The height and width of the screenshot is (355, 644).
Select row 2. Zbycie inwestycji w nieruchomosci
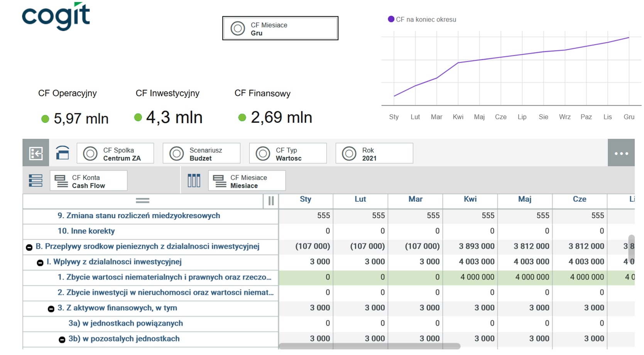point(150,293)
